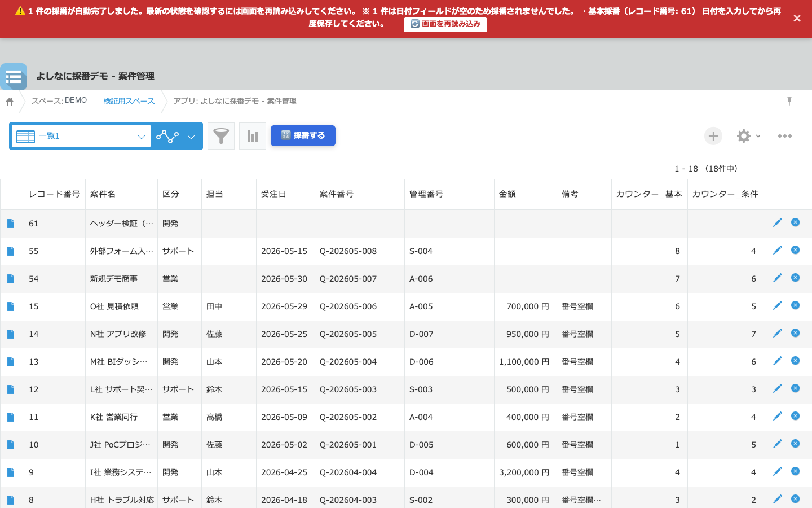The height and width of the screenshot is (508, 812).
Task: Open the three-dot options menu
Action: click(x=785, y=136)
